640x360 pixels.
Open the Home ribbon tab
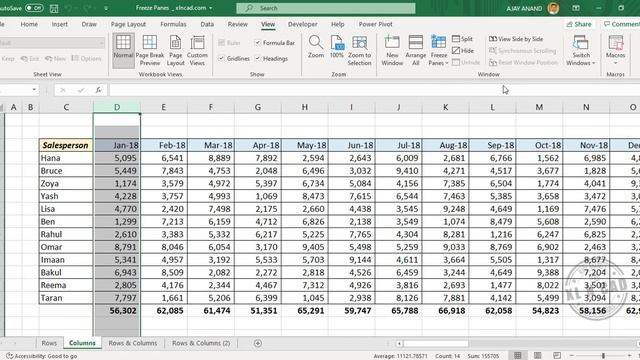(x=29, y=24)
